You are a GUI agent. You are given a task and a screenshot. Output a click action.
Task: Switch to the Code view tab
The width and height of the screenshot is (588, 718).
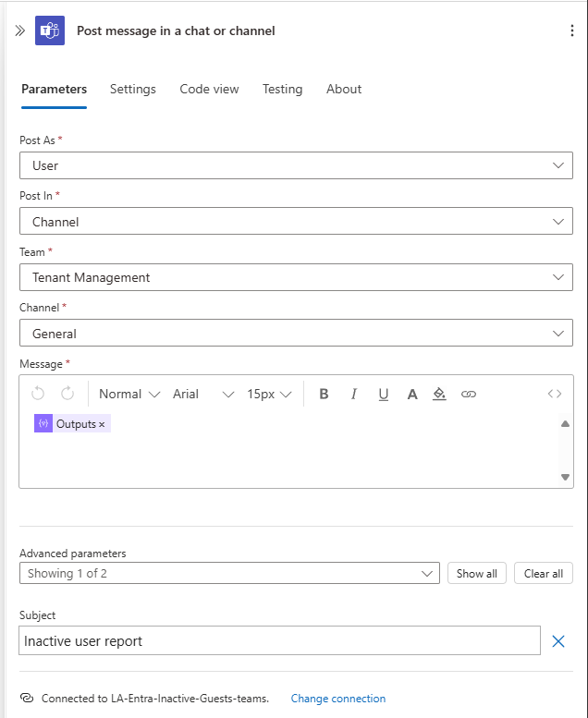pyautogui.click(x=209, y=89)
